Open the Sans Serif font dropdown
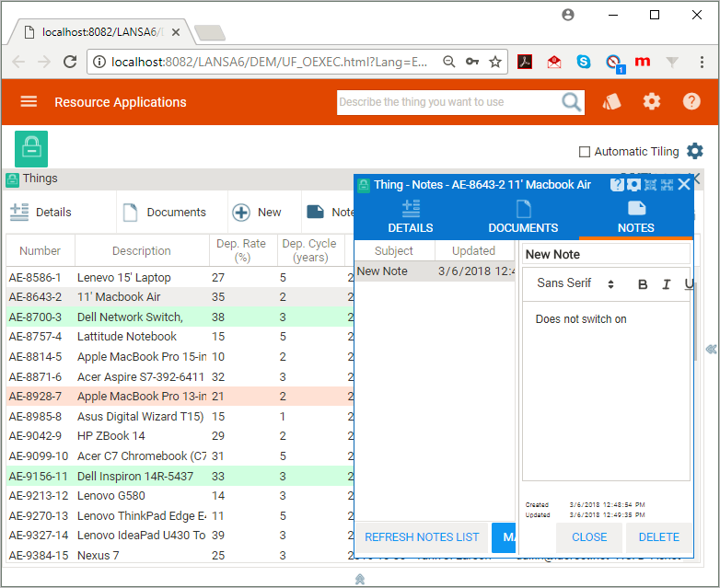This screenshot has width=720, height=588. (575, 283)
